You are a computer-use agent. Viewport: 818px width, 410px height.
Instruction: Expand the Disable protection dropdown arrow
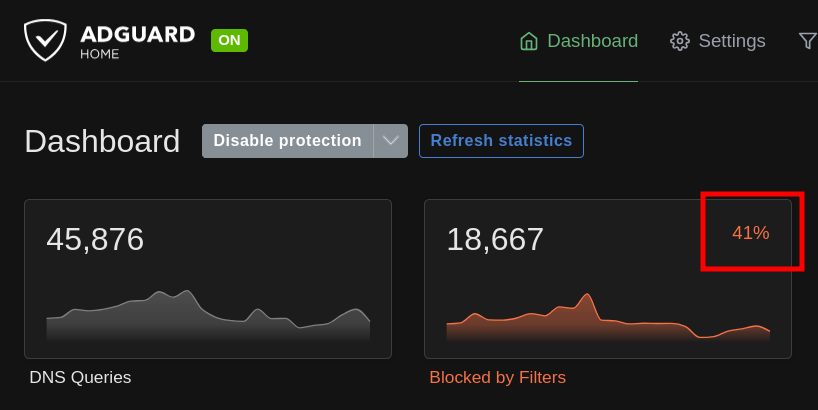coord(391,141)
